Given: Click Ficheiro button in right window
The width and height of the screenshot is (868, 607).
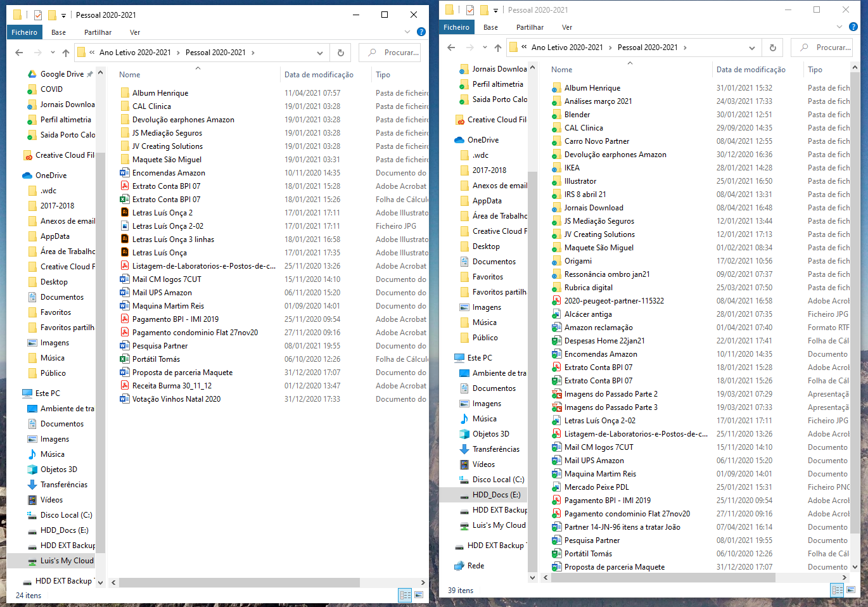Looking at the screenshot, I should [456, 27].
